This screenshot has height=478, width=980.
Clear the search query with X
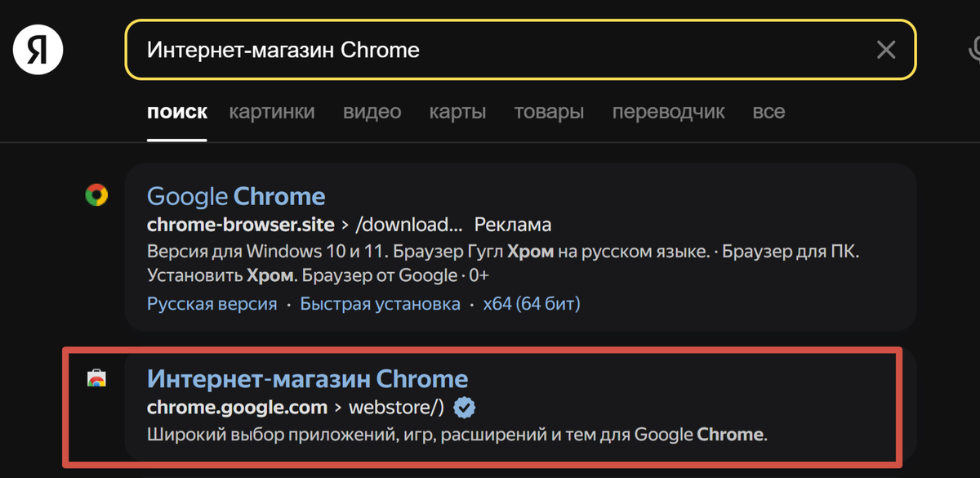tap(886, 51)
